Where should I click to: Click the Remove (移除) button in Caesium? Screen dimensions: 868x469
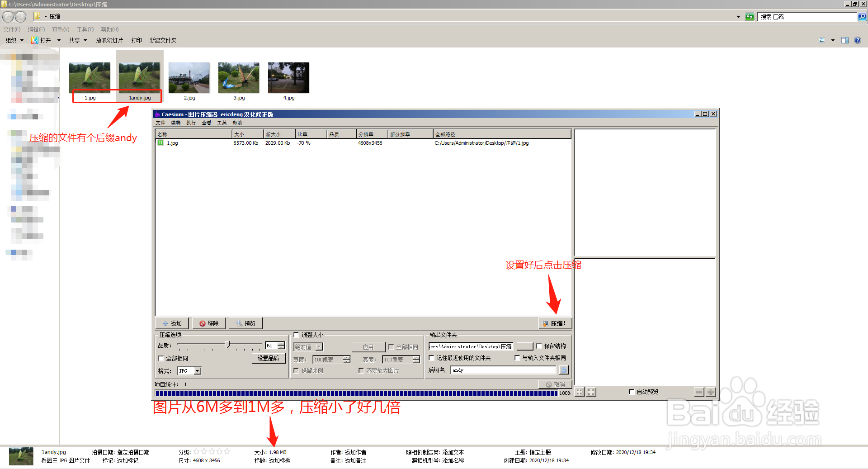[209, 323]
